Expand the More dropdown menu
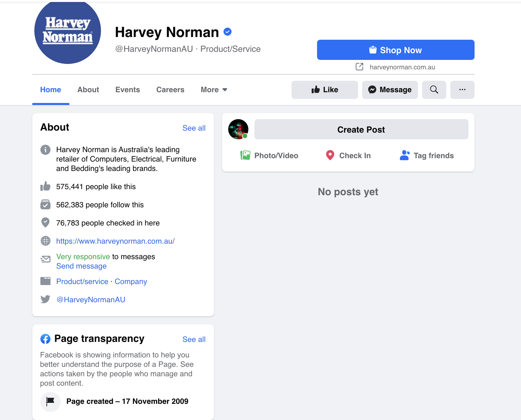Image resolution: width=521 pixels, height=420 pixels. pyautogui.click(x=214, y=90)
